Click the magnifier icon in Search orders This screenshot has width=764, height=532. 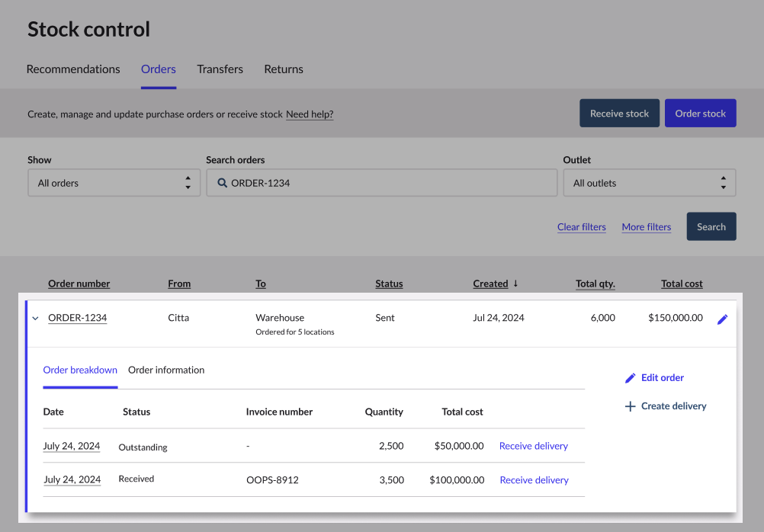pos(222,183)
